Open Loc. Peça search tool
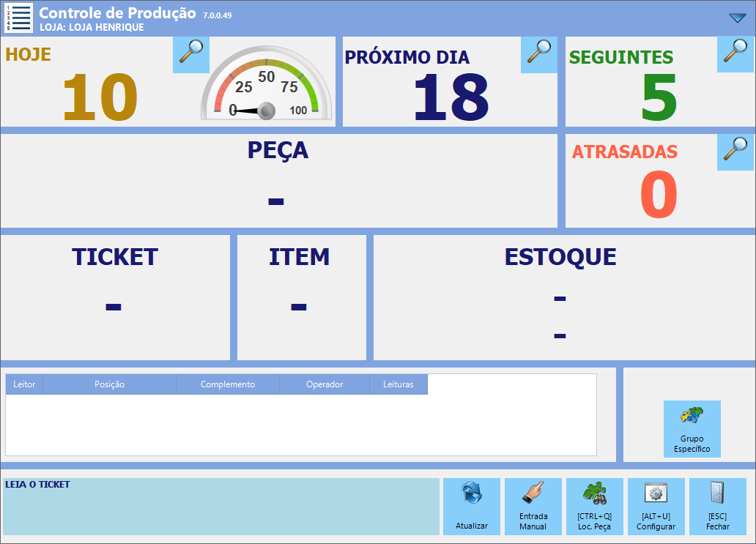This screenshot has height=544, width=756. coord(595,507)
